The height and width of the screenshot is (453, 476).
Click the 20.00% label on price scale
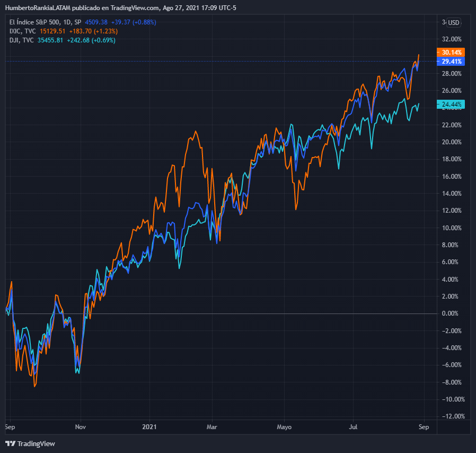pos(452,142)
